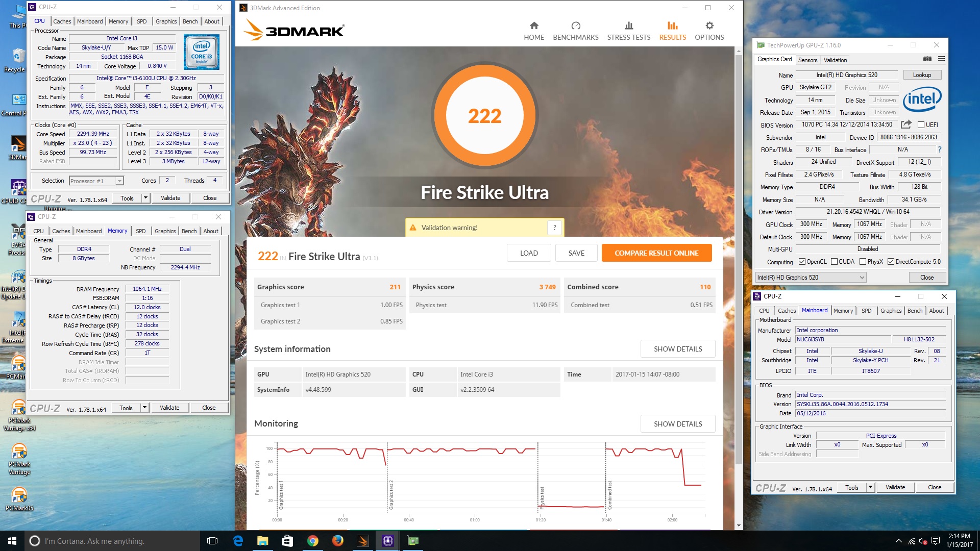Open File Explorer from taskbar

click(262, 541)
